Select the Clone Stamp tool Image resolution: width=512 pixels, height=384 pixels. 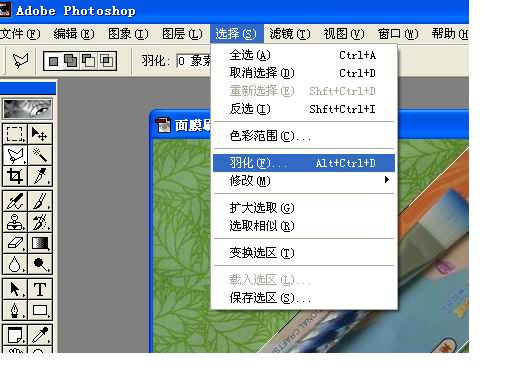pyautogui.click(x=15, y=222)
